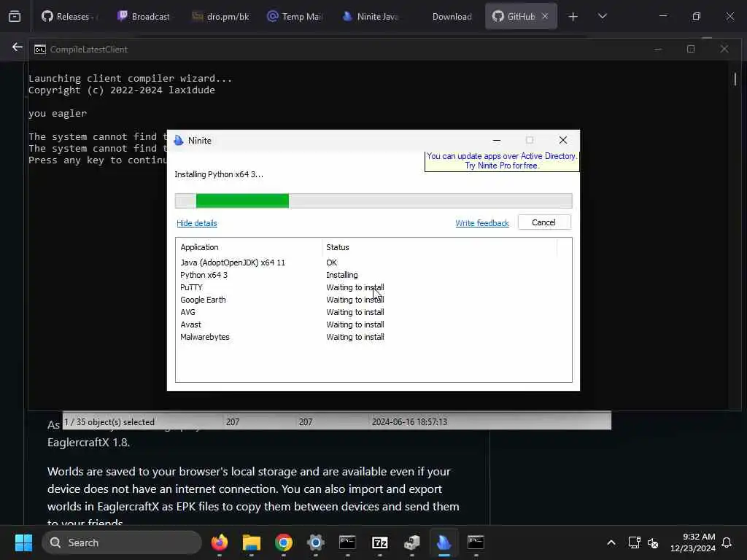Close the Ninite dialog
The width and height of the screenshot is (747, 560).
[563, 140]
